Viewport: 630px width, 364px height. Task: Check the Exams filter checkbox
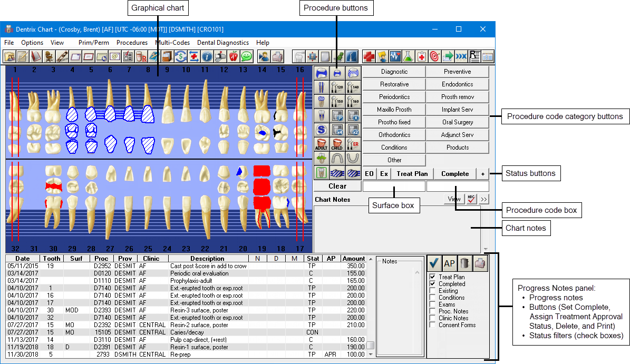click(x=433, y=304)
